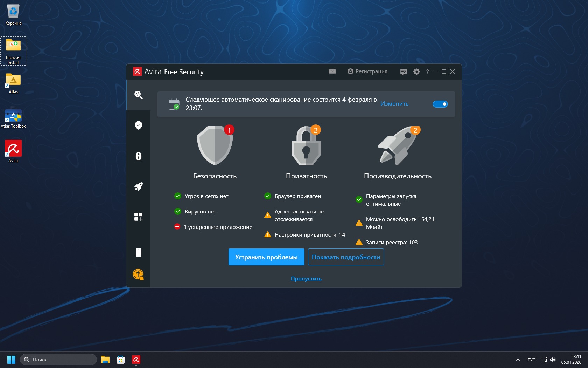Viewport: 588px width, 368px height.
Task: Click the РУС language indicator
Action: 531,360
